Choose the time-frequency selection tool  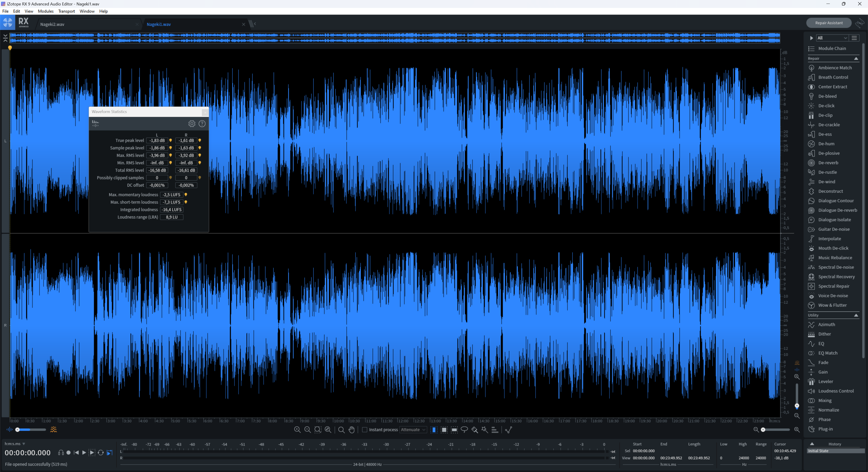444,430
